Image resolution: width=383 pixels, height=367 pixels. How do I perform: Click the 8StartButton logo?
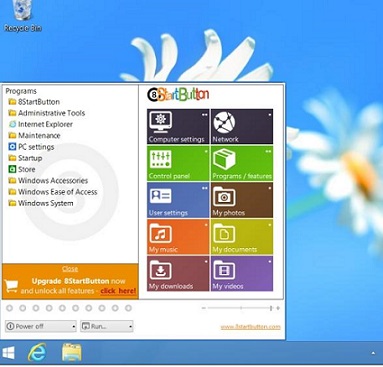[x=178, y=95]
